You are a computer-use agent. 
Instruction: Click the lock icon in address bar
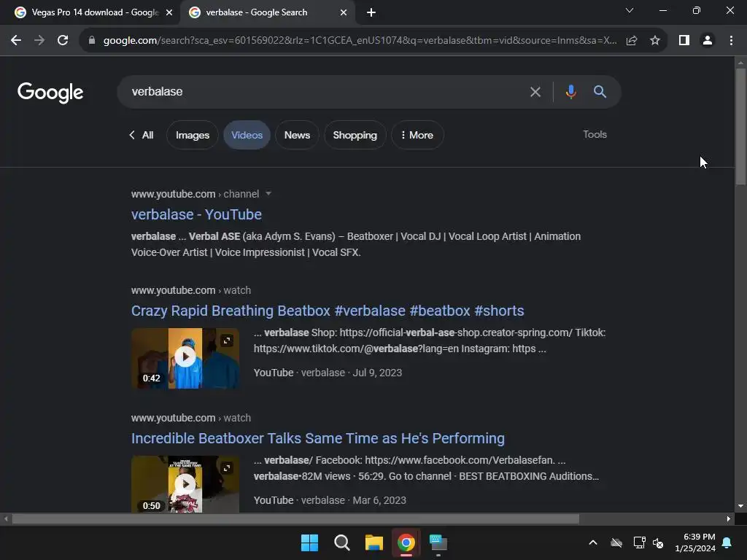click(x=92, y=41)
